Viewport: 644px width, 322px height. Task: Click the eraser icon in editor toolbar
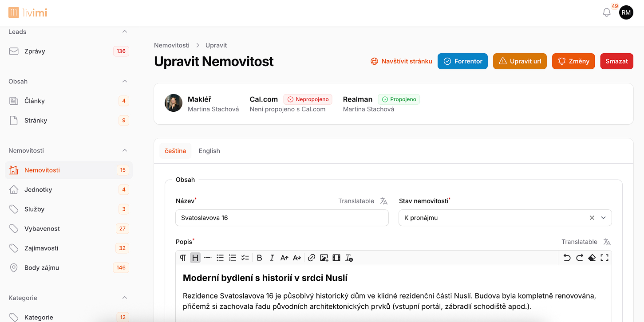tap(592, 257)
